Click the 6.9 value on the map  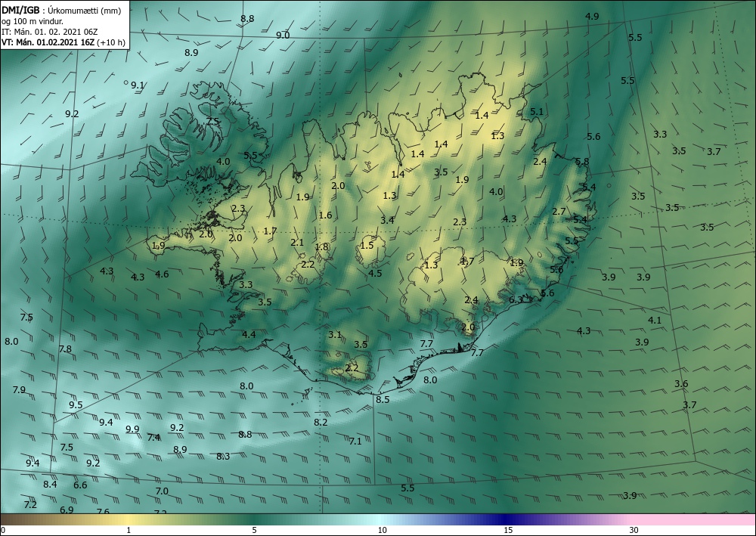point(67,510)
